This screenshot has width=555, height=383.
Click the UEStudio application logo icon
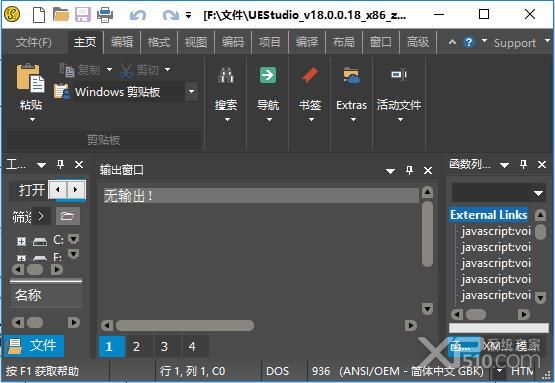tap(12, 15)
